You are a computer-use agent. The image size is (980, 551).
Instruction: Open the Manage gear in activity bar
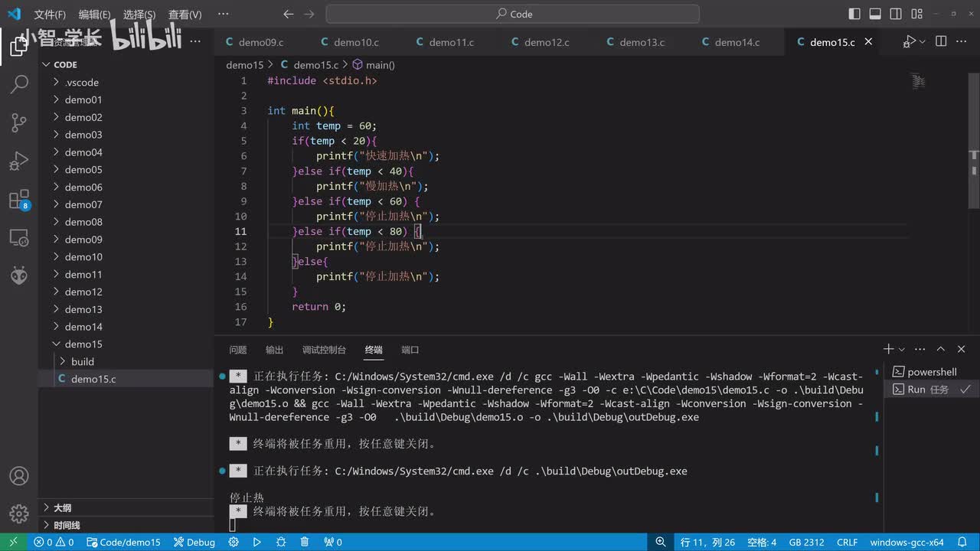[19, 514]
